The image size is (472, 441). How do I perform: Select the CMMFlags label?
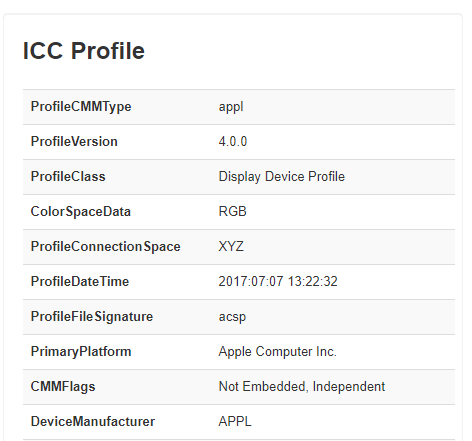63,387
